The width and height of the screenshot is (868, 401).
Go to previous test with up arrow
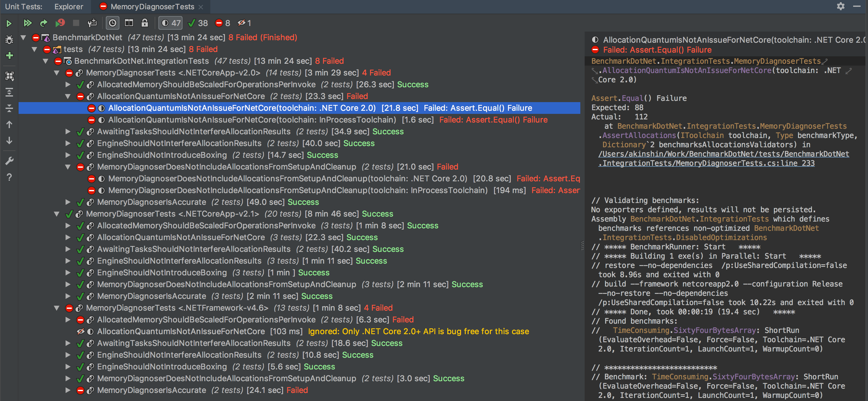(x=9, y=124)
